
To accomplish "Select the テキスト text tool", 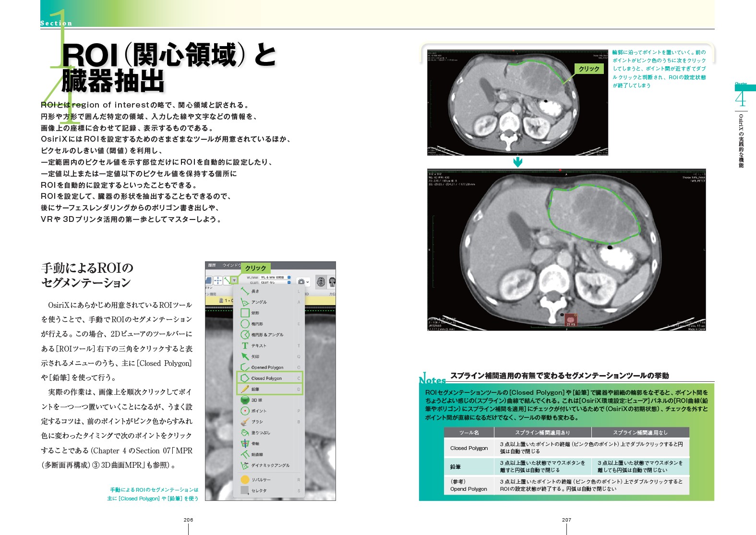I will (x=268, y=346).
